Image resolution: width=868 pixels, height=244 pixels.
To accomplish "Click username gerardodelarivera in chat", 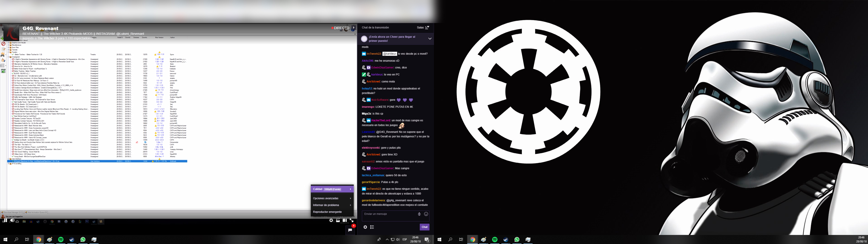I will (x=373, y=200).
